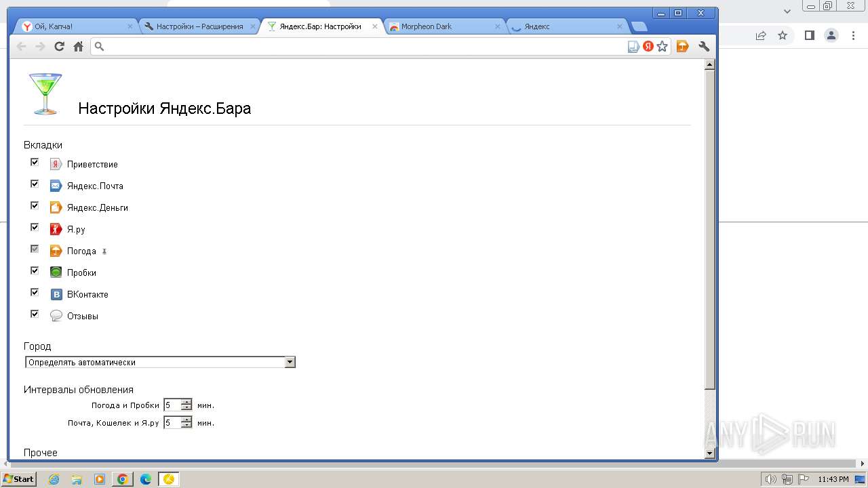
Task: Open file explorer from taskbar
Action: (x=77, y=479)
